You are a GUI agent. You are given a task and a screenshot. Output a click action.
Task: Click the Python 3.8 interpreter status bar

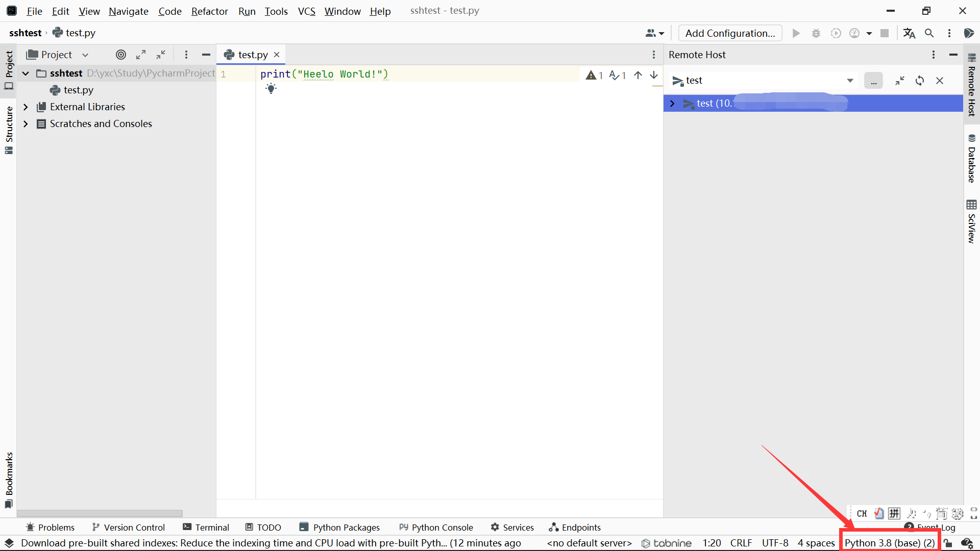click(x=890, y=543)
